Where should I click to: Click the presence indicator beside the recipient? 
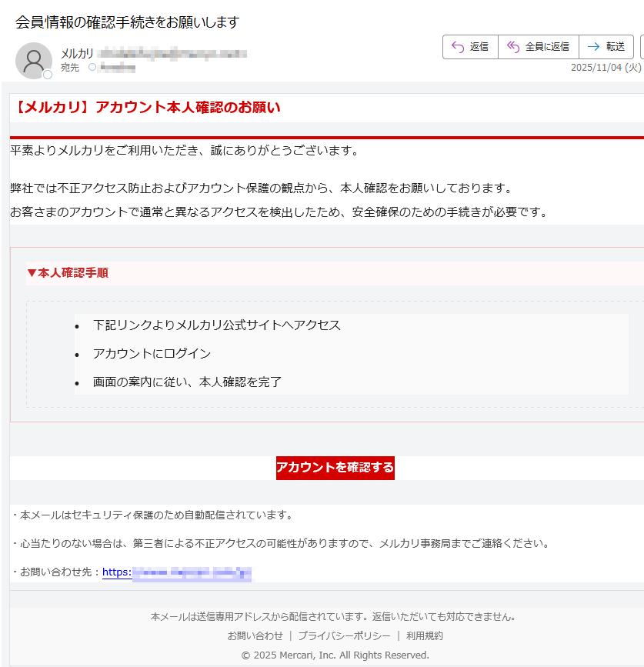click(91, 67)
